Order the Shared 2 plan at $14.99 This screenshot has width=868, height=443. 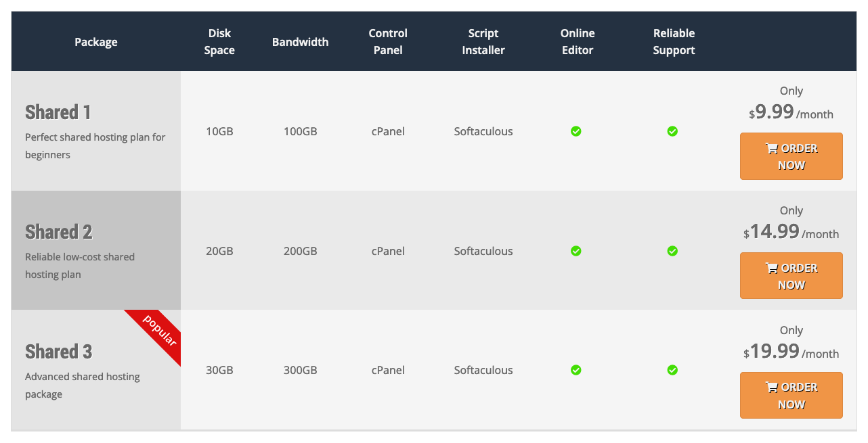point(791,276)
